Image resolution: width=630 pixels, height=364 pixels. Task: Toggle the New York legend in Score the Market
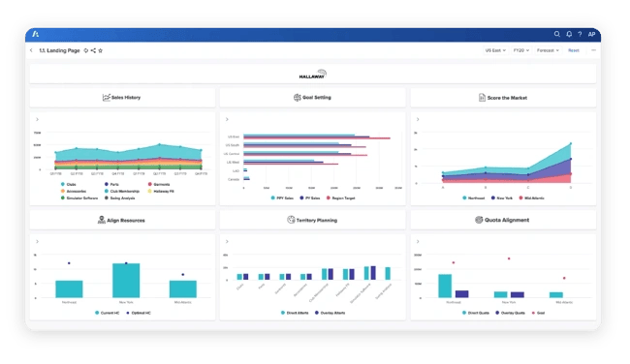pos(502,197)
